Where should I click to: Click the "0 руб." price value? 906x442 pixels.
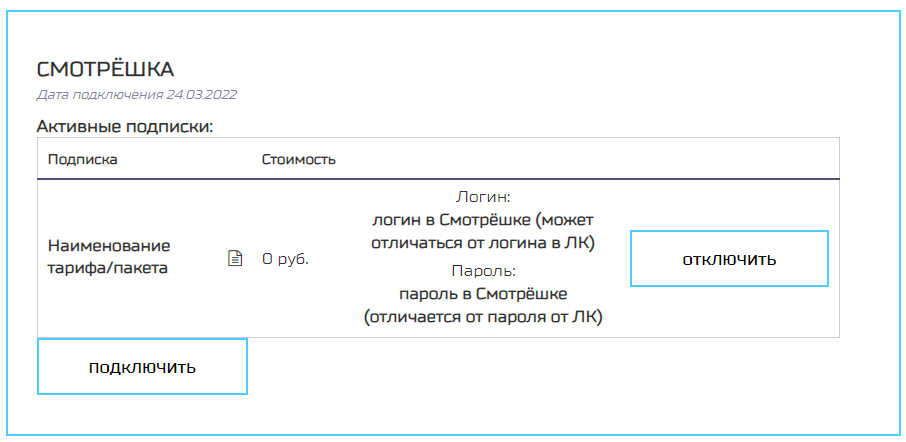point(285,259)
